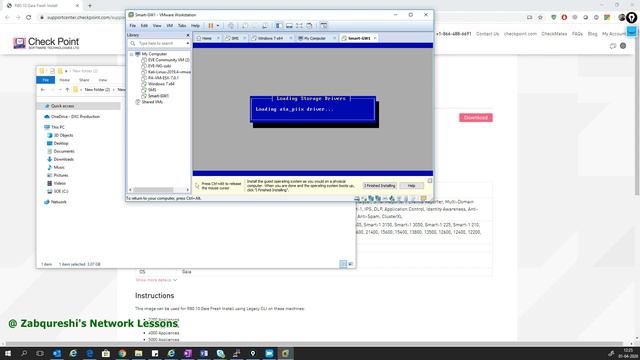Click the Check Point logo

pyautogui.click(x=46, y=42)
